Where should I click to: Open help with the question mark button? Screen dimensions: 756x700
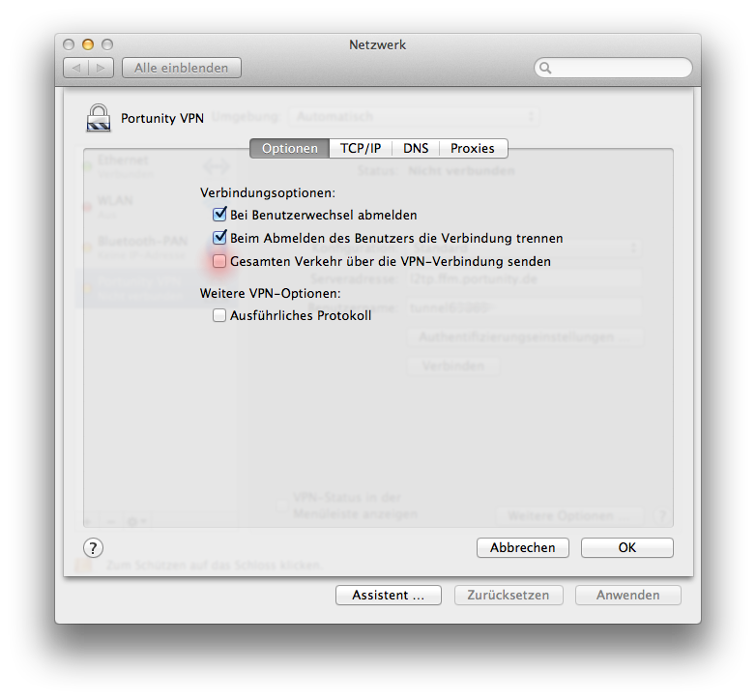[93, 548]
